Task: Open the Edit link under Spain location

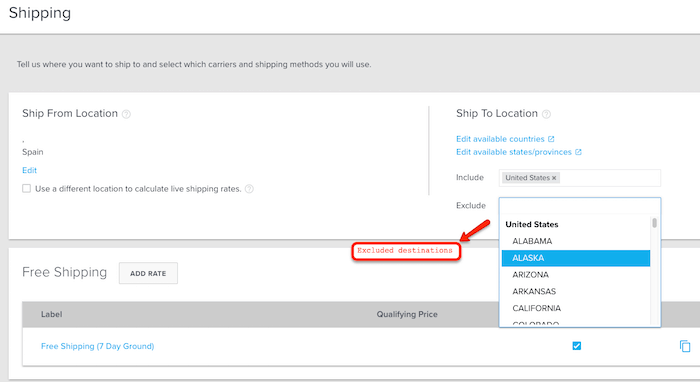Action: pos(29,170)
